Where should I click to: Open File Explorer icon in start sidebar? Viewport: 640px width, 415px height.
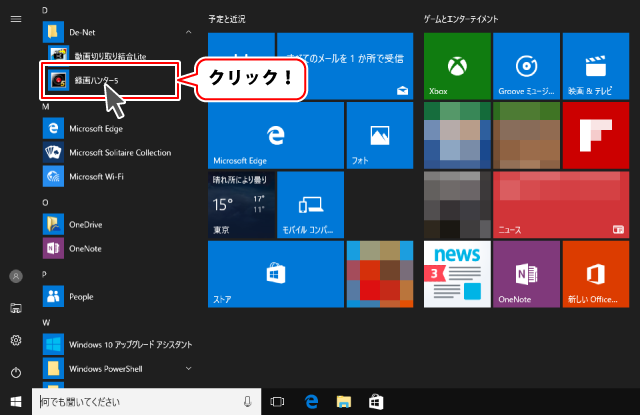tap(16, 308)
